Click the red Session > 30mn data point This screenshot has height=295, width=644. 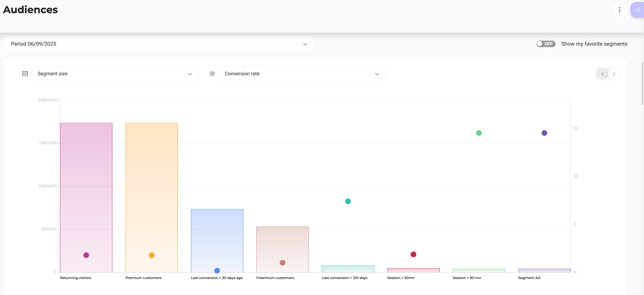(413, 254)
